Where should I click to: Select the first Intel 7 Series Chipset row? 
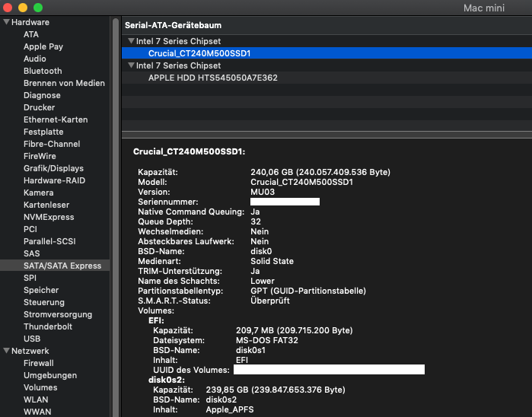click(x=327, y=41)
